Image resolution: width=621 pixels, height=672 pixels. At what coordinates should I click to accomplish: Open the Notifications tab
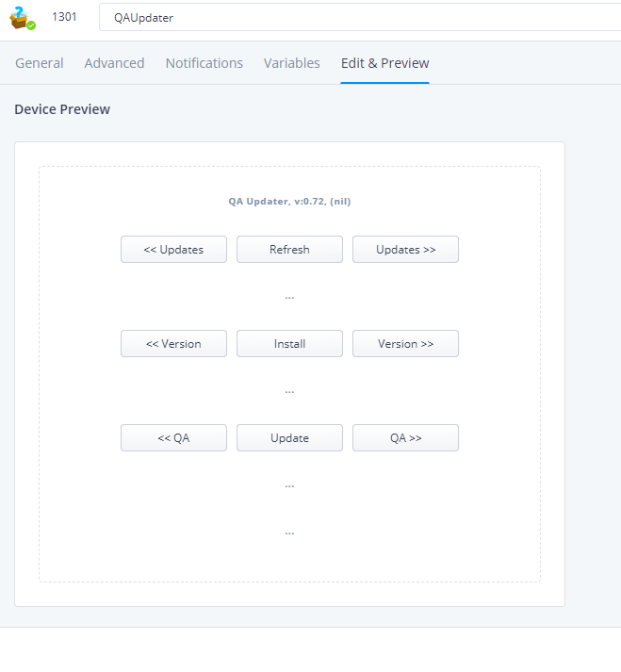point(204,63)
